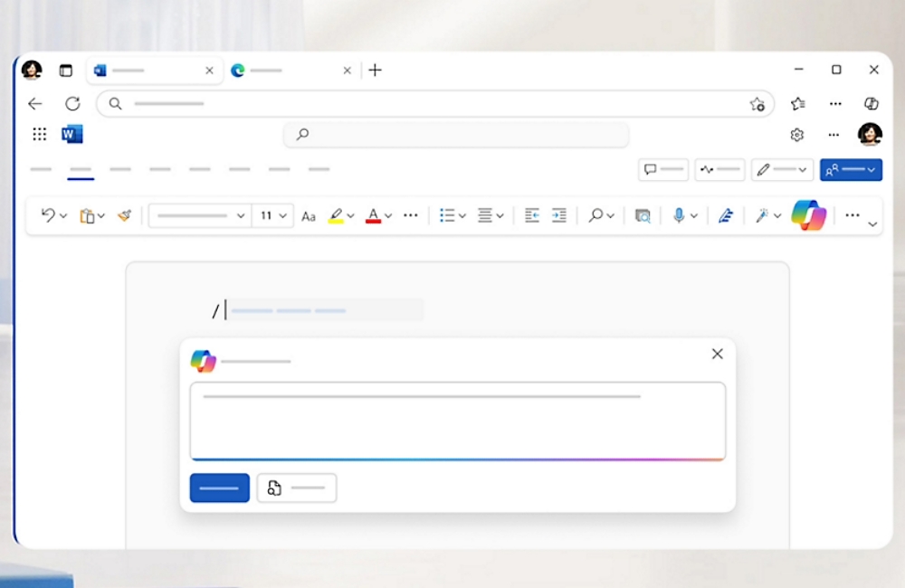Start Dictate with the microphone
This screenshot has height=588, width=905.
pyautogui.click(x=679, y=215)
